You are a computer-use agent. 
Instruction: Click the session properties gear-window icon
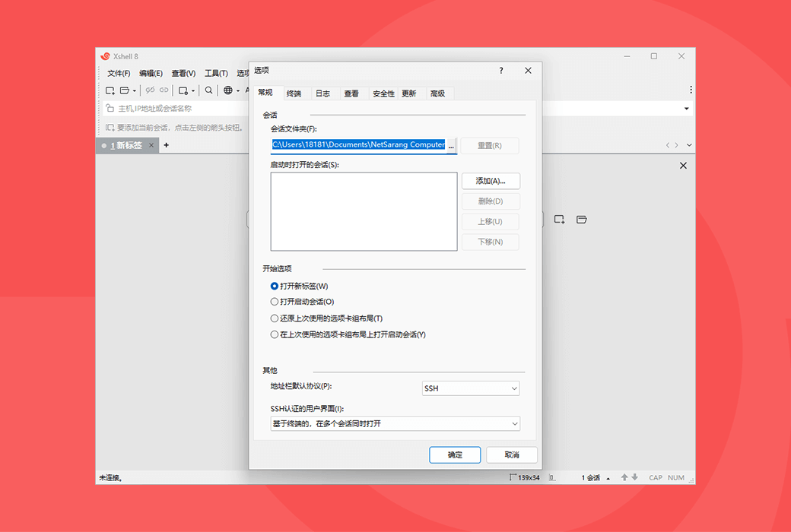point(183,90)
